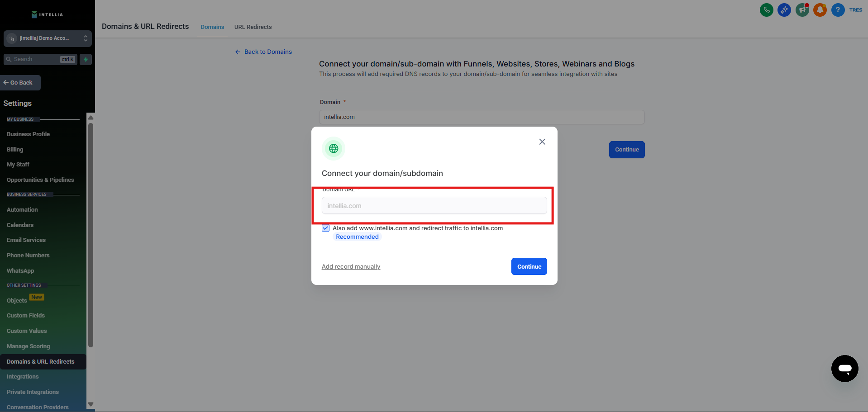Screen dimensions: 868x412
Task: Open the orange notifications bell
Action: click(x=820, y=10)
